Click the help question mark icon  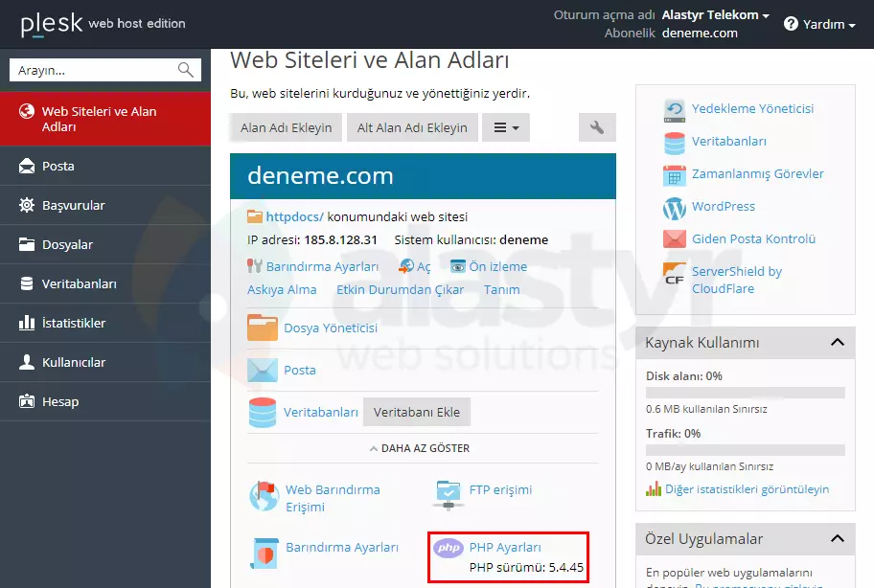(x=791, y=24)
